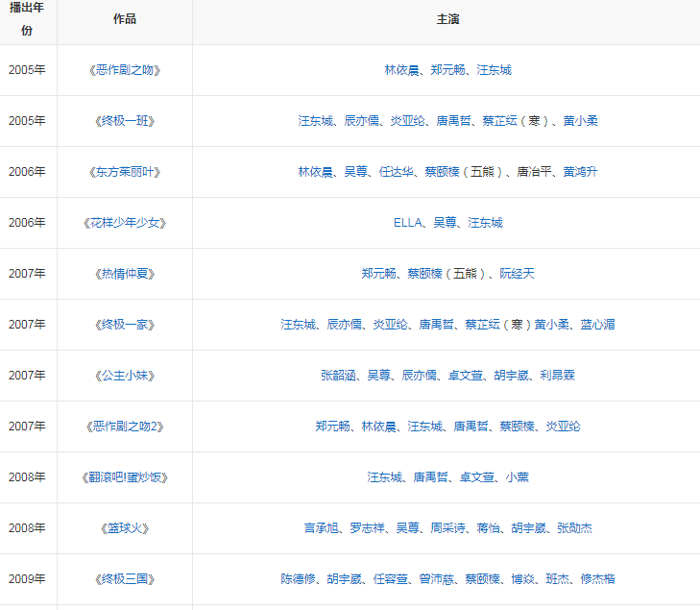Open the 《公主小妹》 work link
The width and height of the screenshot is (700, 610).
click(125, 376)
